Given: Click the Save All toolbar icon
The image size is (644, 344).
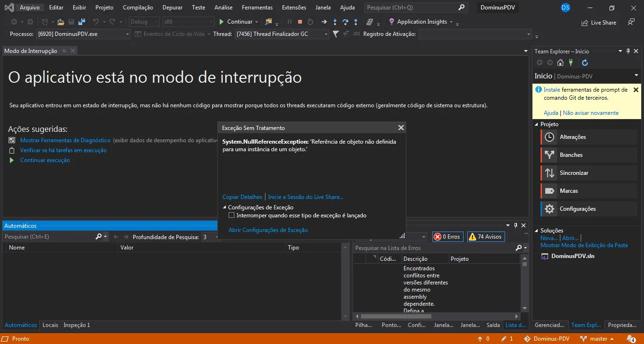Looking at the screenshot, I should click(81, 22).
